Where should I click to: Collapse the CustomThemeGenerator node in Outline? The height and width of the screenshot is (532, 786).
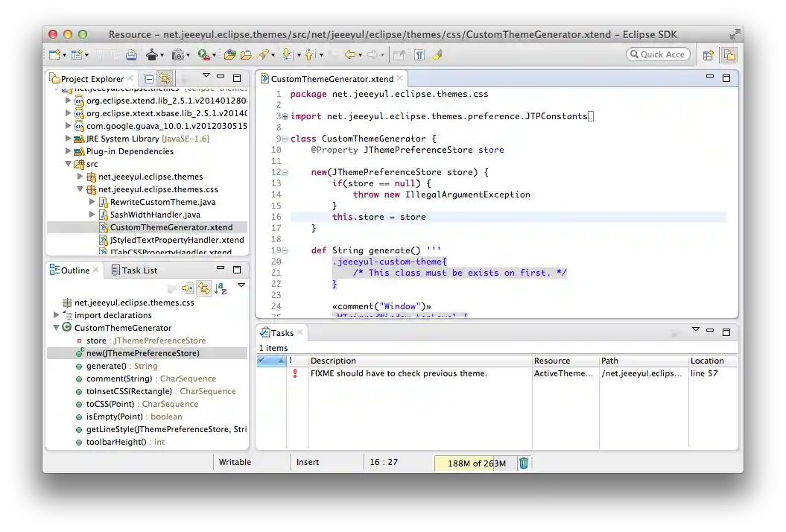56,328
